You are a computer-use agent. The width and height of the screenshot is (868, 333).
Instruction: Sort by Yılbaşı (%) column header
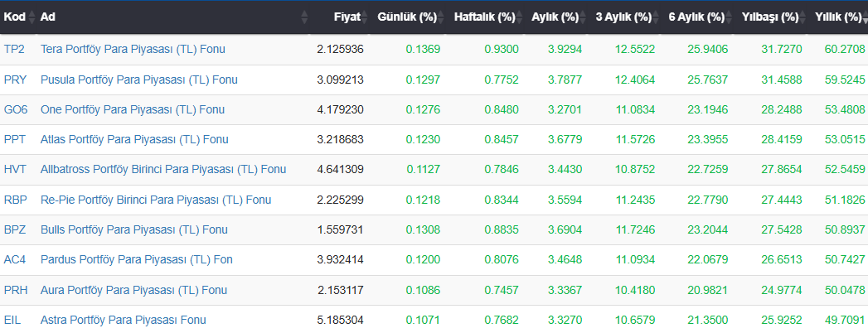770,17
